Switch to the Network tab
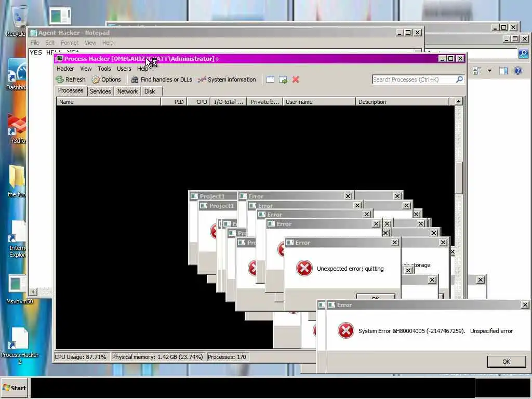Image resolution: width=532 pixels, height=399 pixels. point(128,91)
